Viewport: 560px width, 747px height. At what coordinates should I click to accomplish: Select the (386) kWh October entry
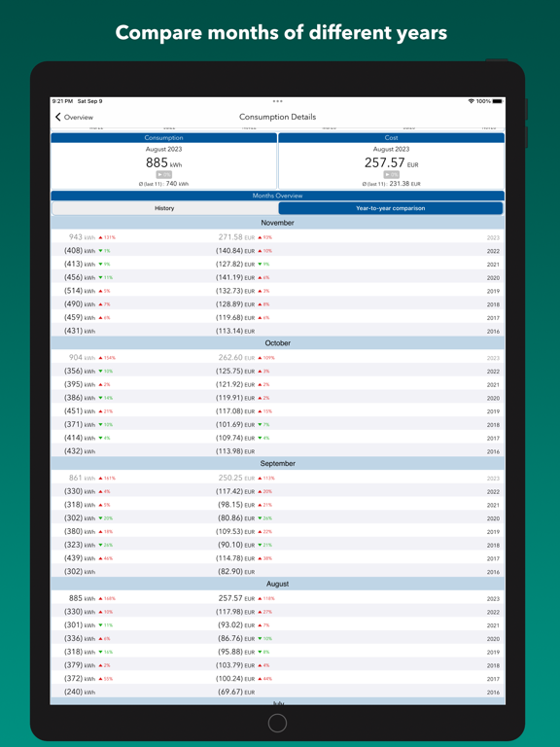point(80,397)
